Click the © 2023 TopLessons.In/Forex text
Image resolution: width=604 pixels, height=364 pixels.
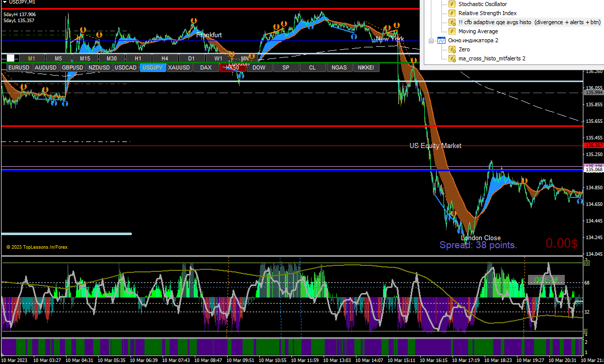(x=37, y=247)
